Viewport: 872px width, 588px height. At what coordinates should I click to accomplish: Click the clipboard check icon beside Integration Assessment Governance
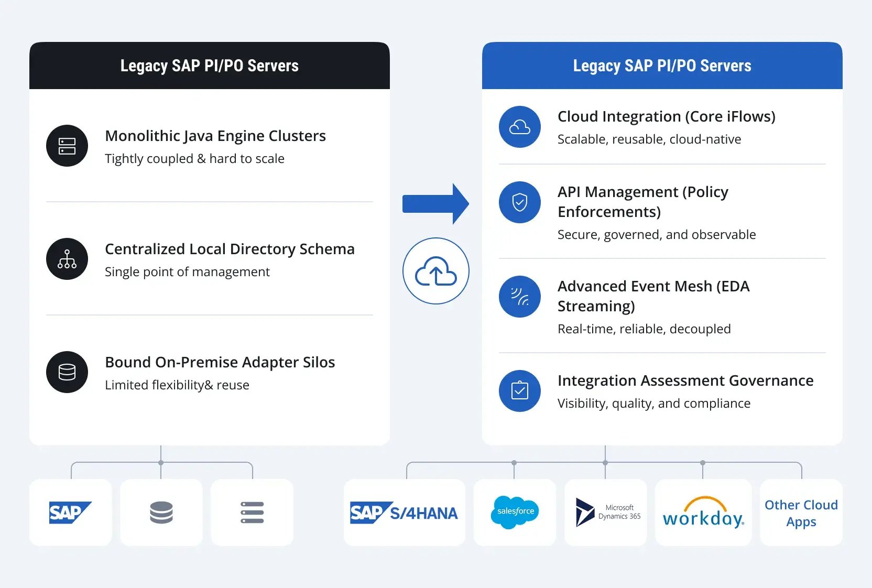click(520, 391)
